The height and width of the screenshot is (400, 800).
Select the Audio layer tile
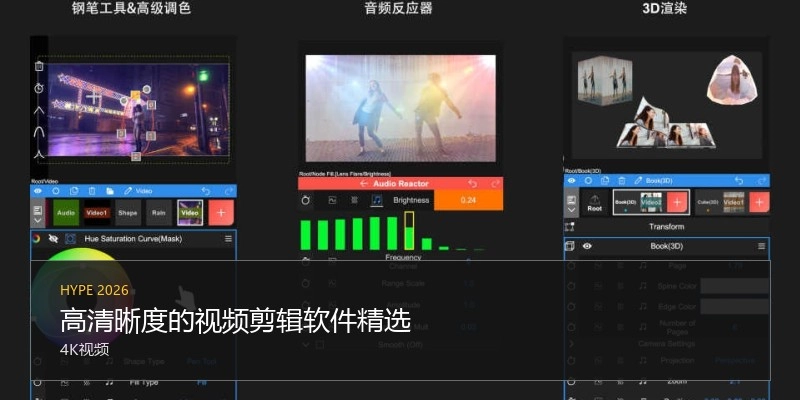pos(66,213)
